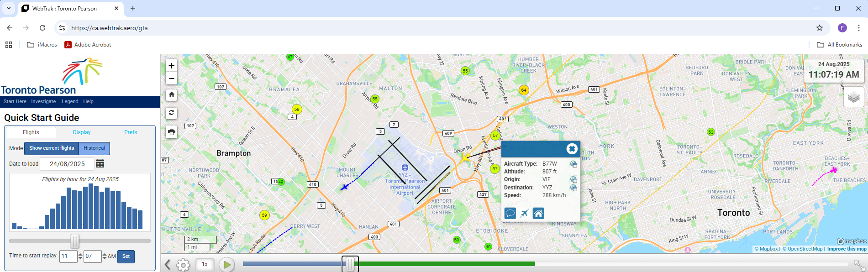This screenshot has width=868, height=272.
Task: Click the home icon in flight popup
Action: (538, 213)
